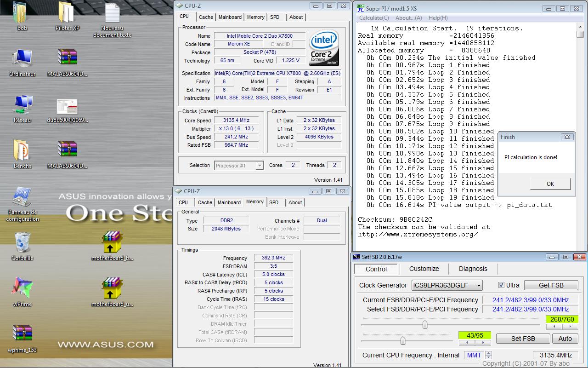Switch to SPD tab in upper CPU-Z
588x368 pixels.
pyautogui.click(x=275, y=17)
